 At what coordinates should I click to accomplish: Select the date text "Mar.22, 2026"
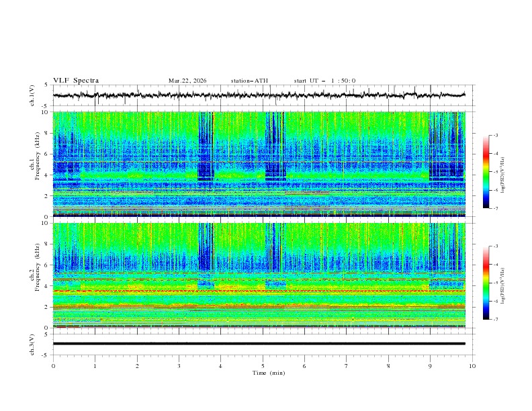pyautogui.click(x=187, y=81)
